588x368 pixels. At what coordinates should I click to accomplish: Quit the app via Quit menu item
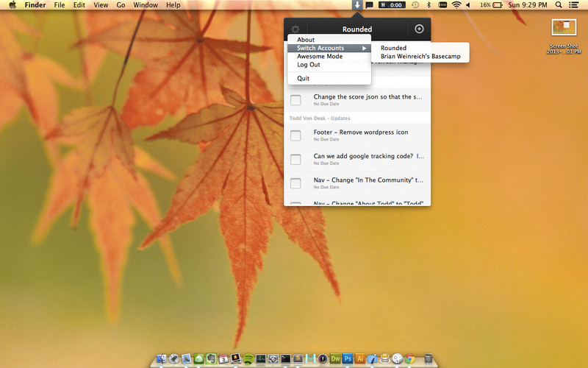point(329,78)
